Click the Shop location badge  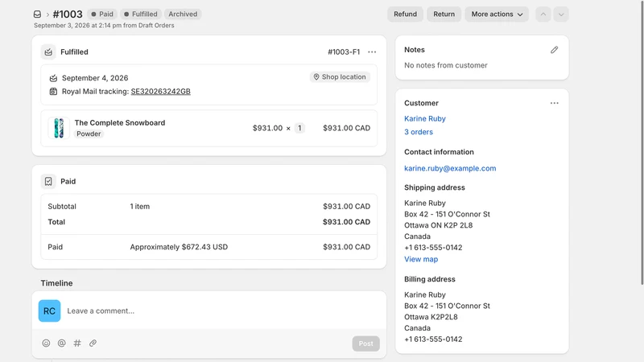[x=340, y=76]
